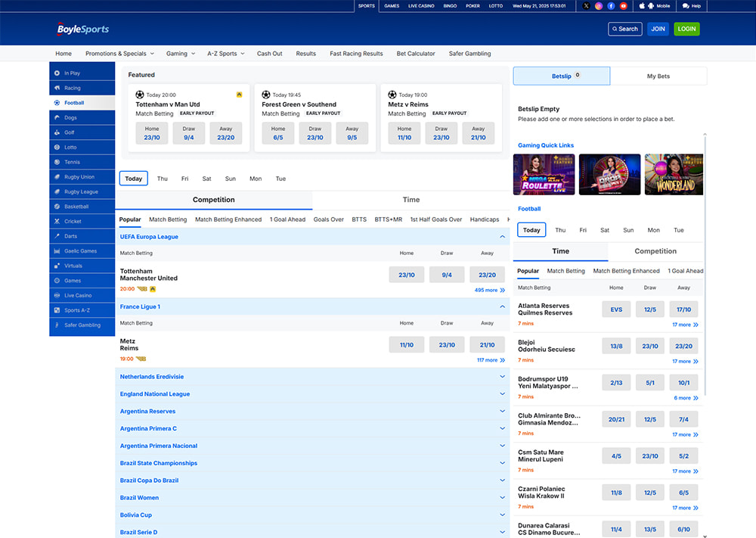Open the Blejoi v Odorheiu Secuiesc match
Screen dimensions: 756x538
(547, 346)
